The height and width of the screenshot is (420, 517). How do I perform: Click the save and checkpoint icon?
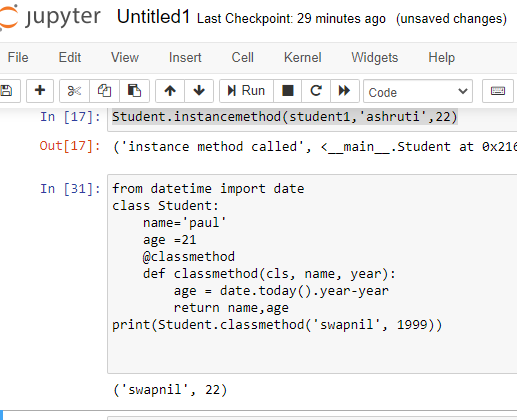point(7,91)
